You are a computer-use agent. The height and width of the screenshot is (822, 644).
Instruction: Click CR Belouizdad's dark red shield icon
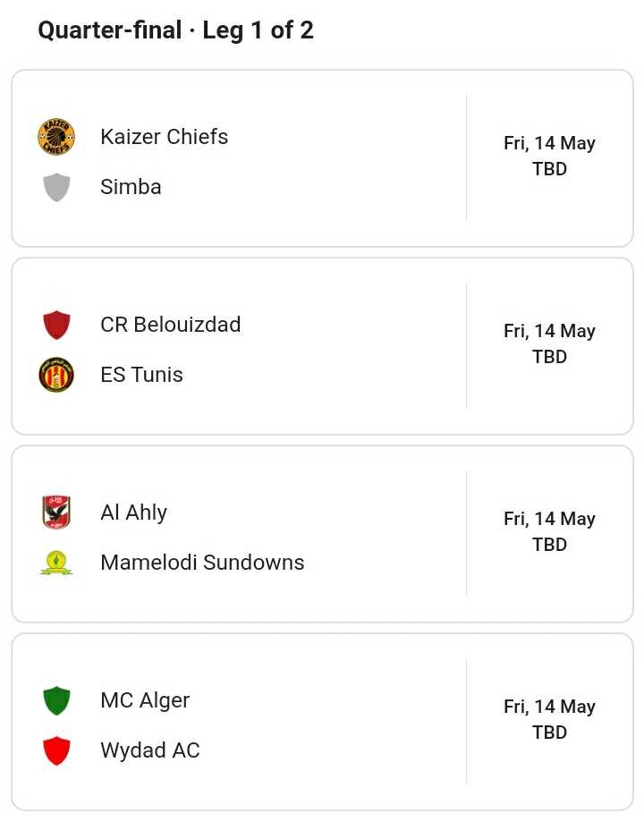coord(56,325)
